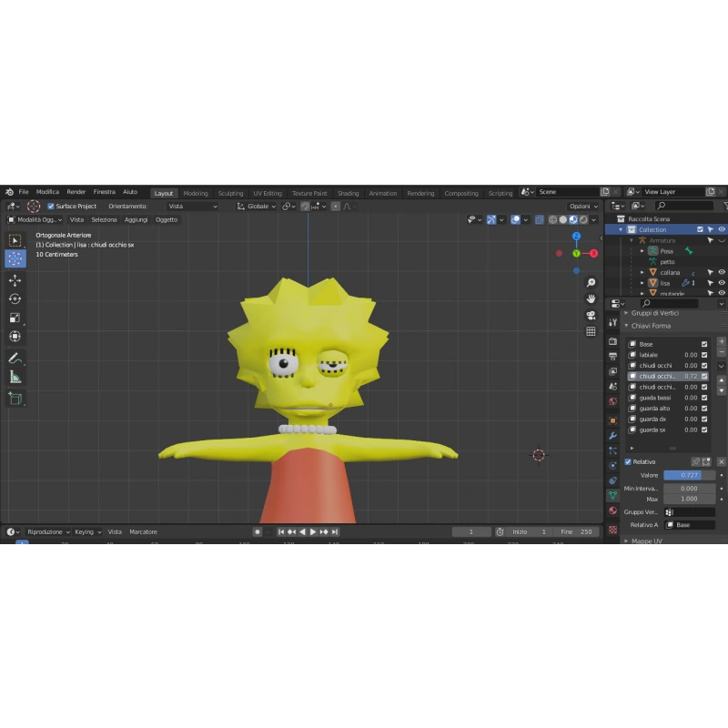The height and width of the screenshot is (728, 728).
Task: Open the Oggetto menu in viewport header
Action: click(x=167, y=219)
